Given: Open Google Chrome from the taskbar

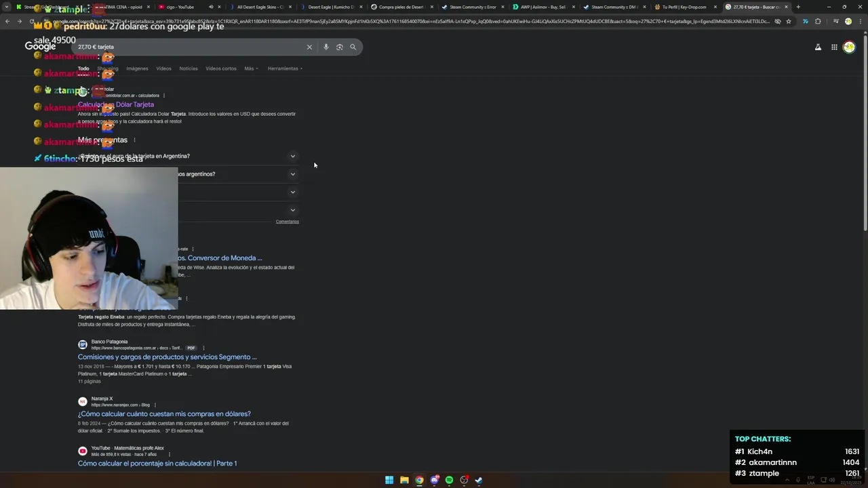Looking at the screenshot, I should tap(419, 480).
